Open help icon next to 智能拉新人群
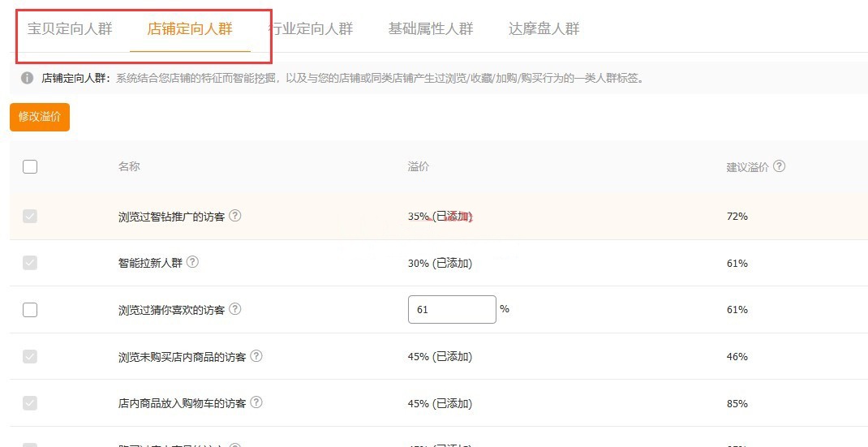868x447 pixels. point(192,262)
